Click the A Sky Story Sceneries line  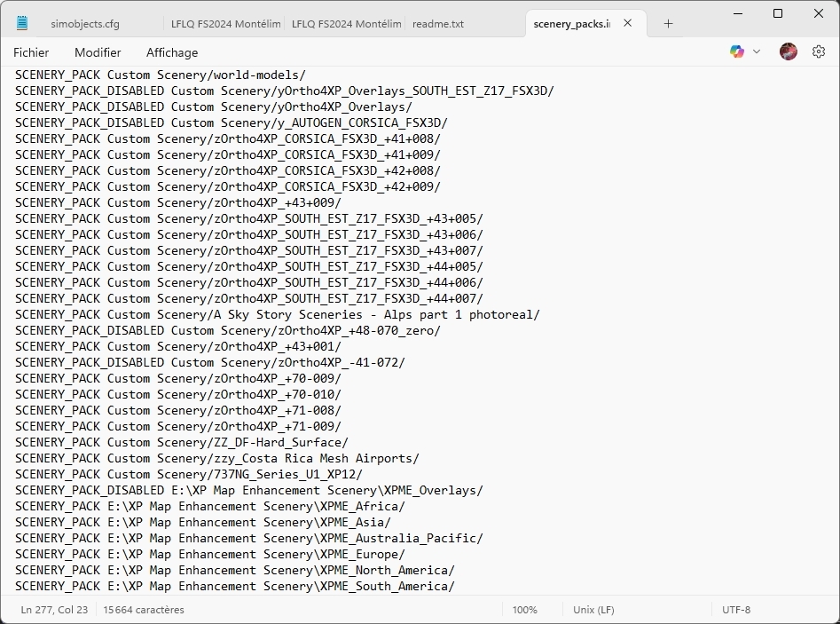click(278, 315)
